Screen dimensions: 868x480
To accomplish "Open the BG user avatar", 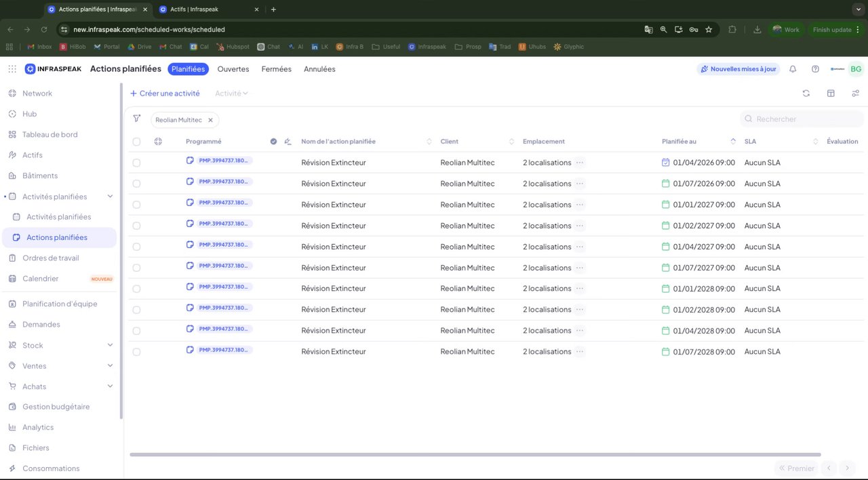I will tap(856, 69).
